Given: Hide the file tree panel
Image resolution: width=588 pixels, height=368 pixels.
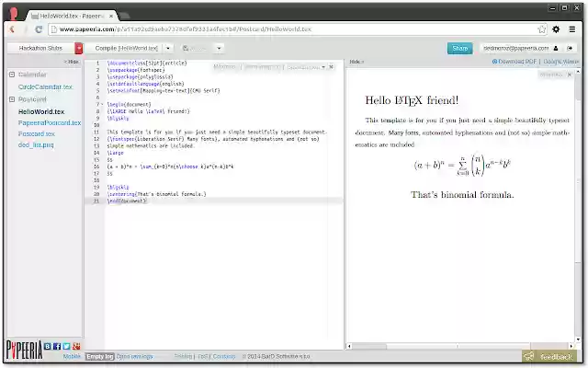Looking at the screenshot, I should click(x=71, y=62).
